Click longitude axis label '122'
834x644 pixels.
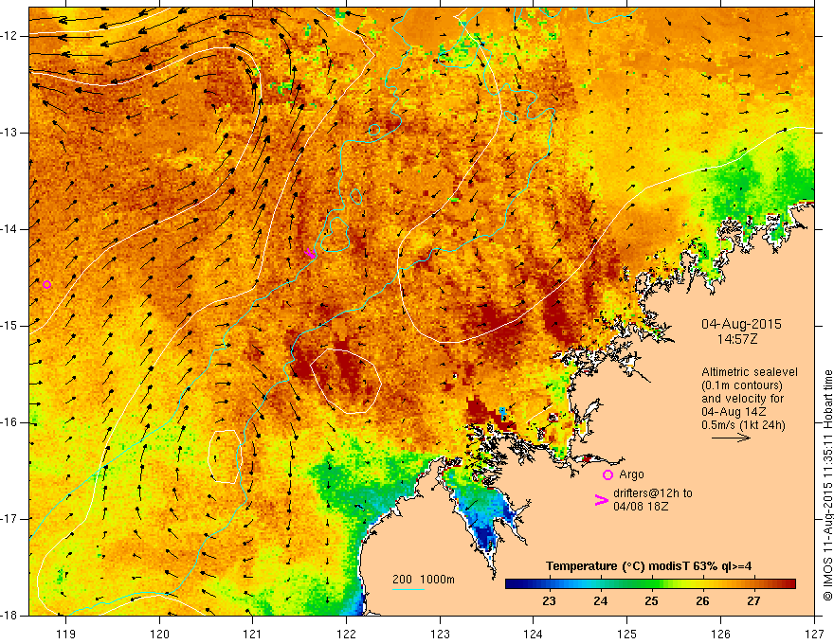[x=346, y=634]
